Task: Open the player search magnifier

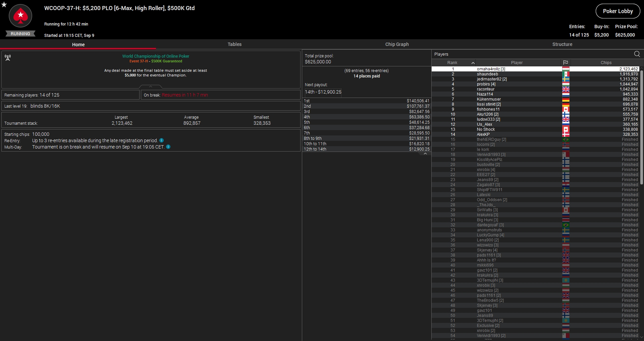Action: 637,54
